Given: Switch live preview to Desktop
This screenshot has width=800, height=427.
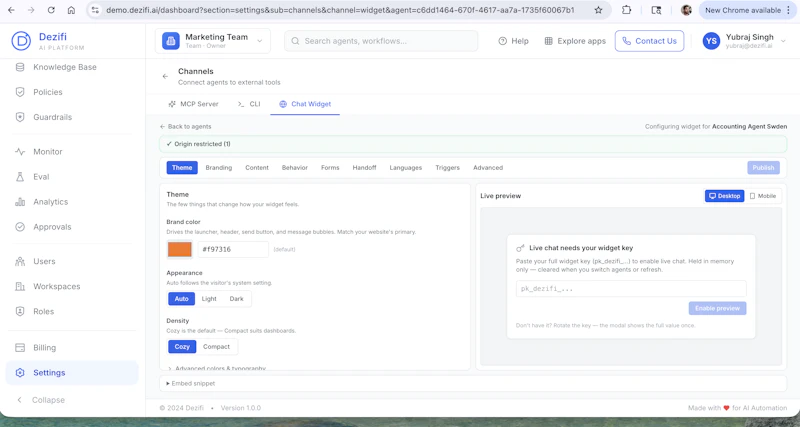Looking at the screenshot, I should click(724, 196).
